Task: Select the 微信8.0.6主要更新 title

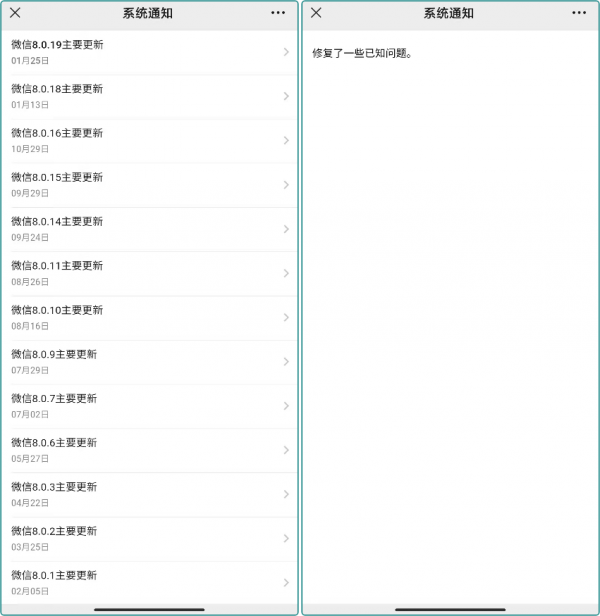Action: (x=54, y=443)
